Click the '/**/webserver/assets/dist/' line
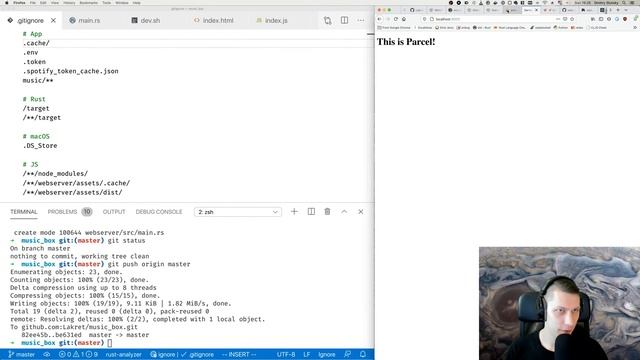 point(72,192)
